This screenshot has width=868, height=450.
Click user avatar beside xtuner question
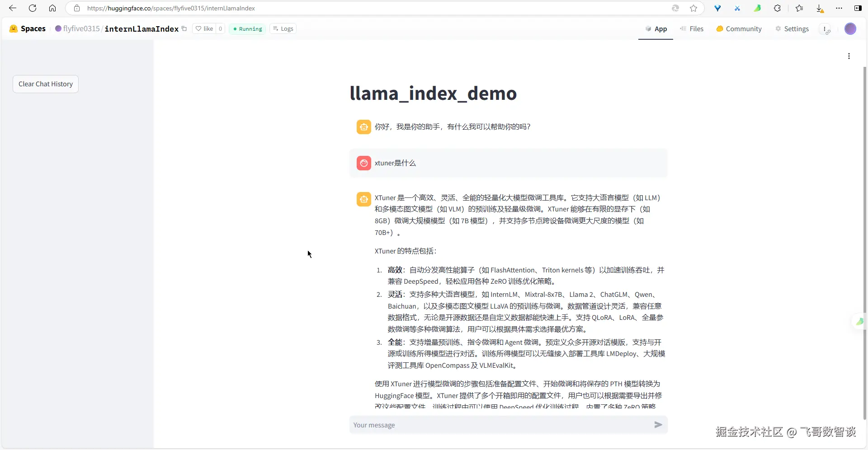pos(364,163)
